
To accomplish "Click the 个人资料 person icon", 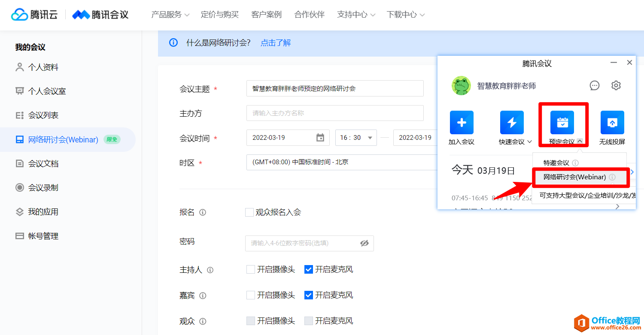I will 19,67.
